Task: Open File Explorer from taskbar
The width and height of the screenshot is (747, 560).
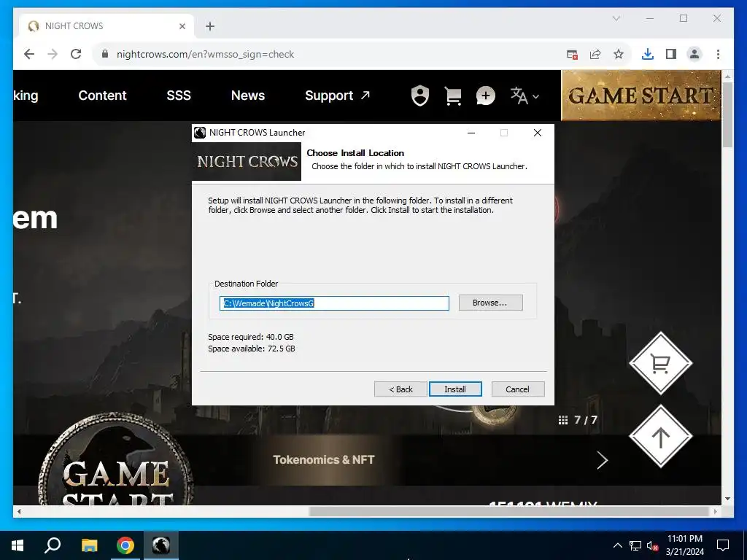Action: coord(89,545)
